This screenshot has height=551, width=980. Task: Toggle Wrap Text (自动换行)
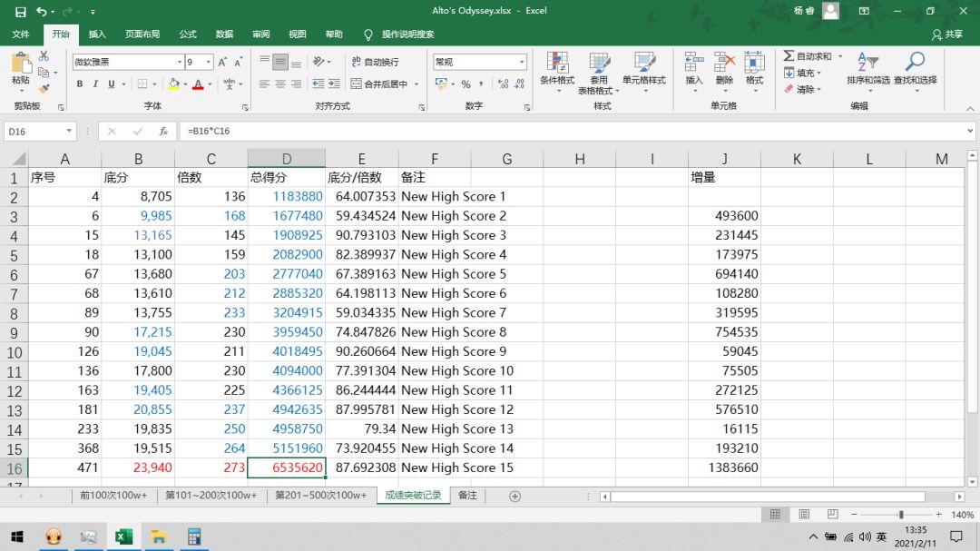[x=375, y=62]
